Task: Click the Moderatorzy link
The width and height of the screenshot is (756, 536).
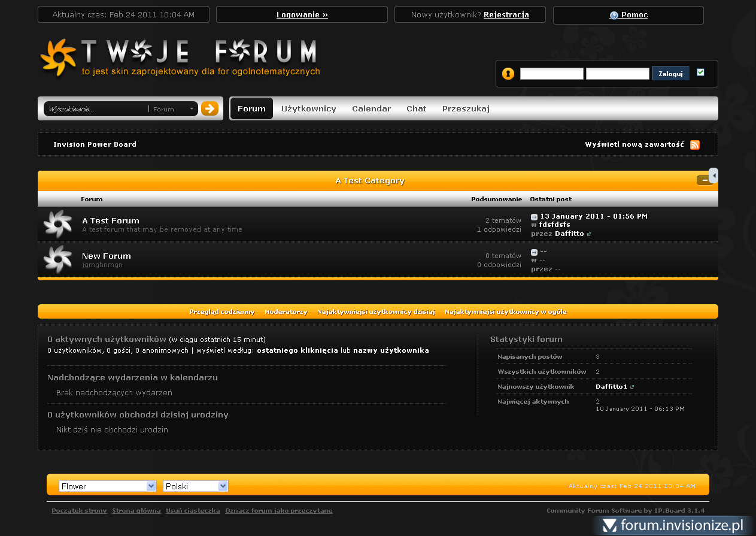Action: (x=286, y=312)
